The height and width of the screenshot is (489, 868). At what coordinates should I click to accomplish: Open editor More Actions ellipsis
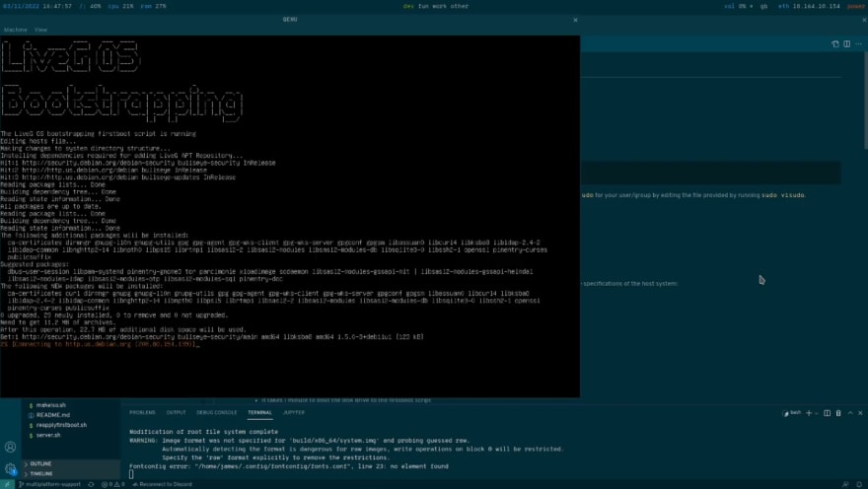click(858, 43)
